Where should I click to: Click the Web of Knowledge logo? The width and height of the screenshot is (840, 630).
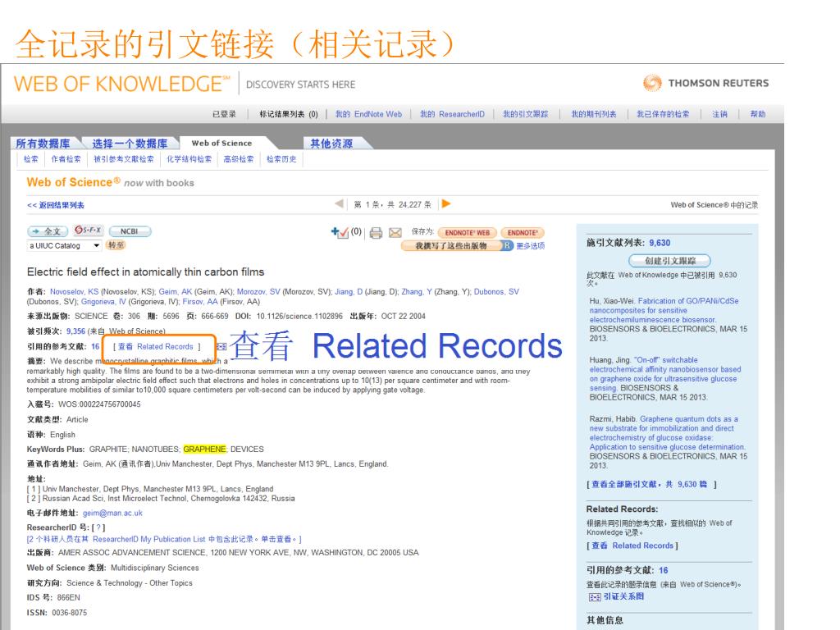tap(122, 84)
